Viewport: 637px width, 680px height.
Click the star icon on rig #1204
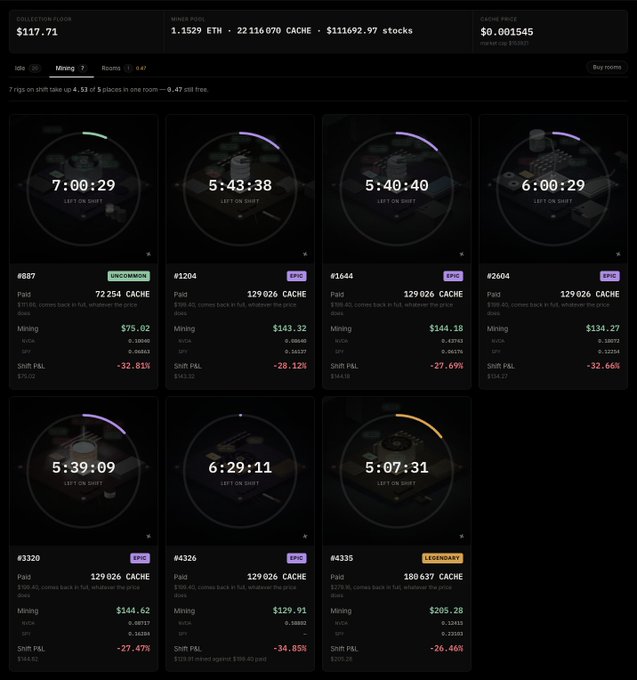[305, 254]
